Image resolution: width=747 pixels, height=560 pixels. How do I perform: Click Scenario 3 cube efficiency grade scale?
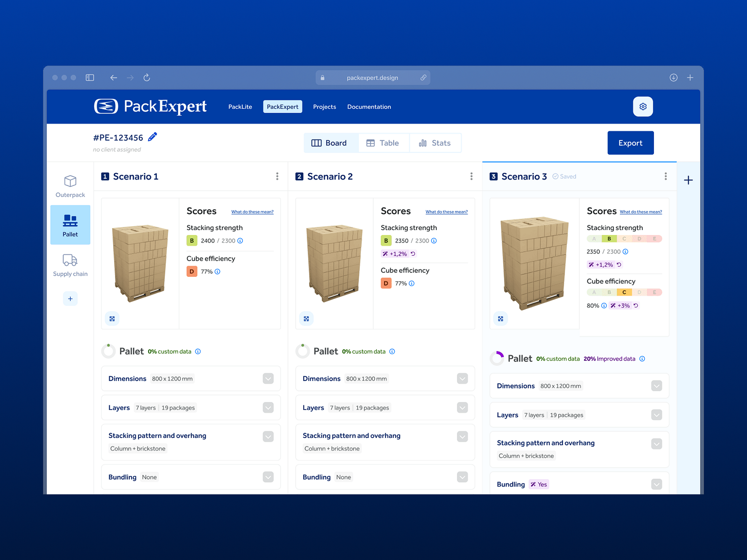pyautogui.click(x=624, y=293)
